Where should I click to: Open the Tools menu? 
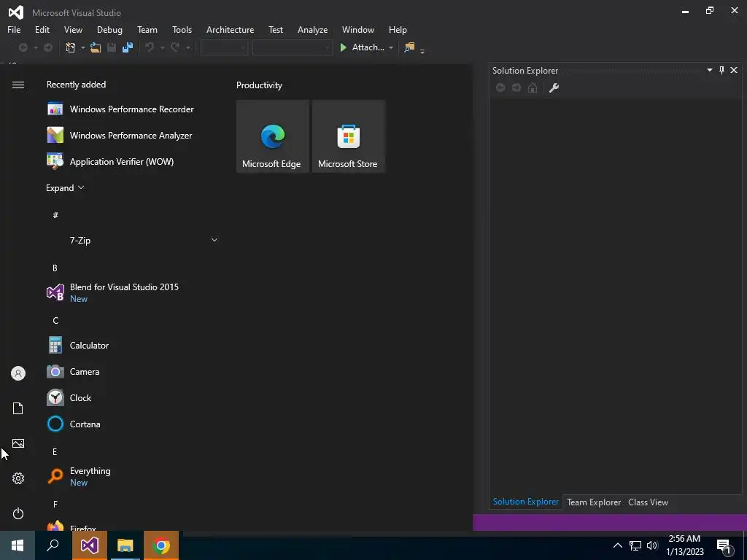182,29
